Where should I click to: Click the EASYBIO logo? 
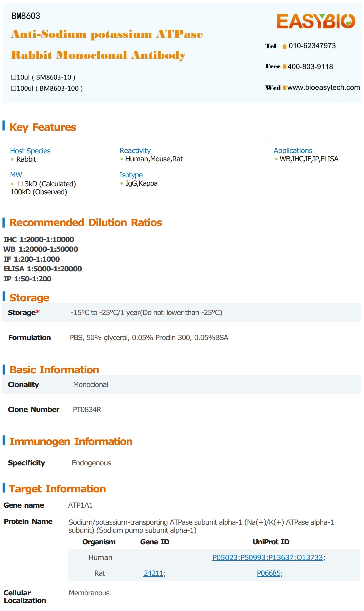pyautogui.click(x=316, y=21)
